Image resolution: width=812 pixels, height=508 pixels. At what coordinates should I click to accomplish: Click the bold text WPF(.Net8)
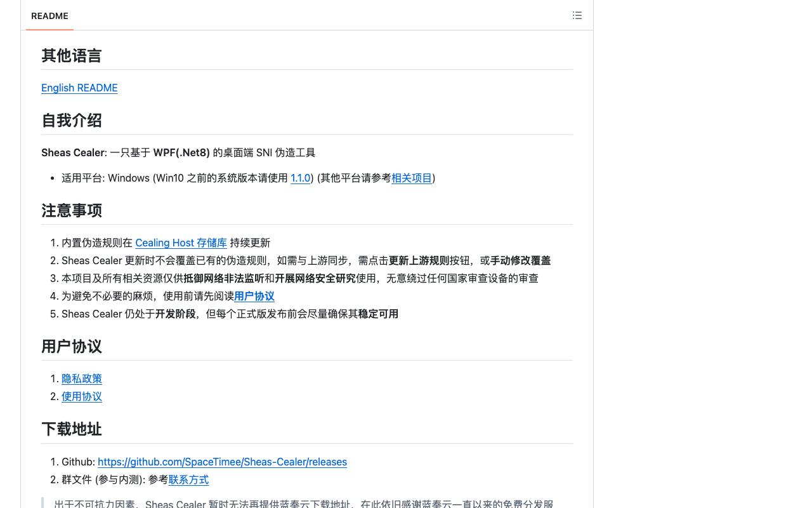[x=181, y=152]
